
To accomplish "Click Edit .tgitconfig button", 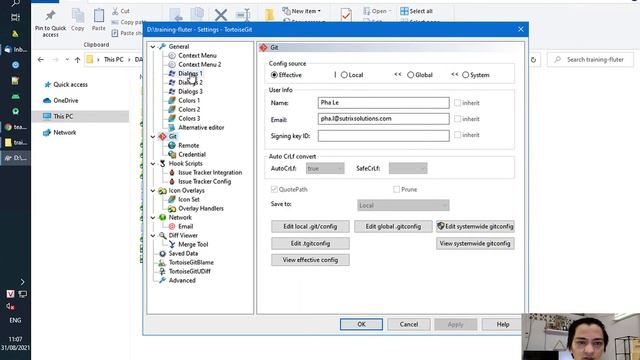I will click(310, 244).
